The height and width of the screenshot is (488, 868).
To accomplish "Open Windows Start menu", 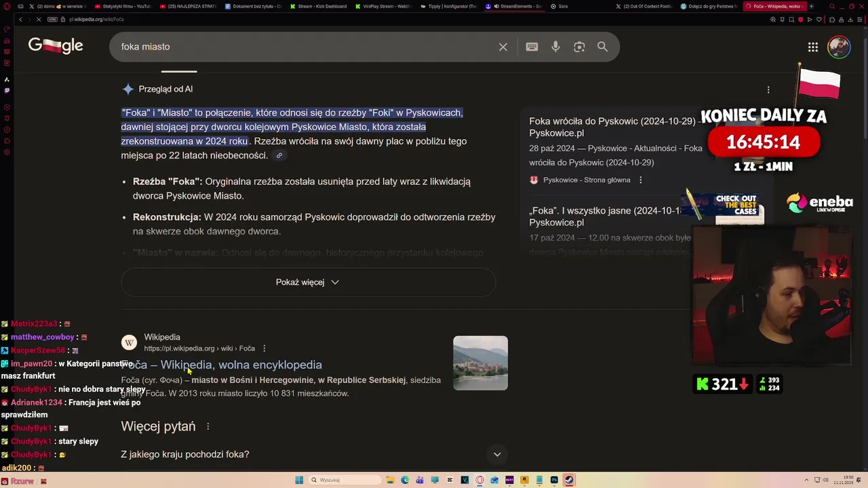I will pyautogui.click(x=299, y=481).
